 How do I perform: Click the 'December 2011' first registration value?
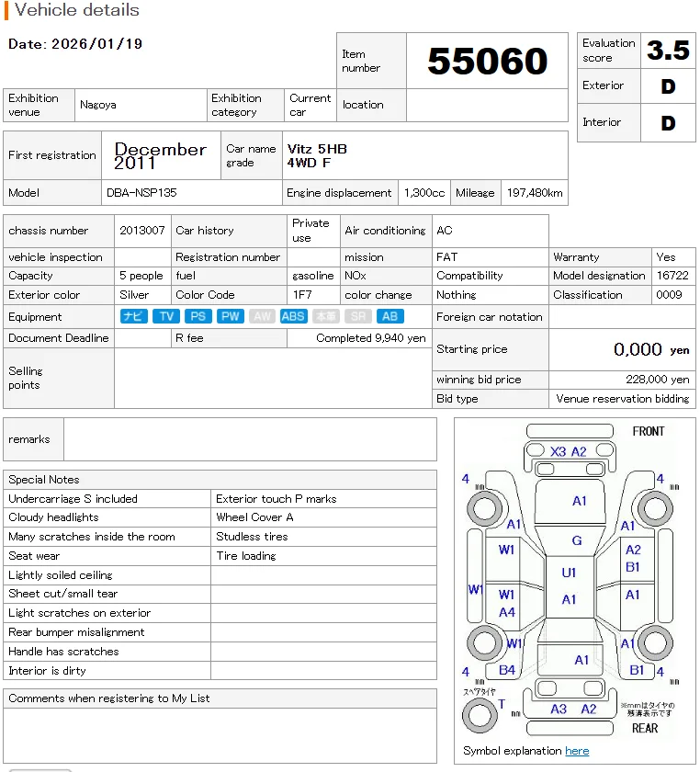(160, 155)
